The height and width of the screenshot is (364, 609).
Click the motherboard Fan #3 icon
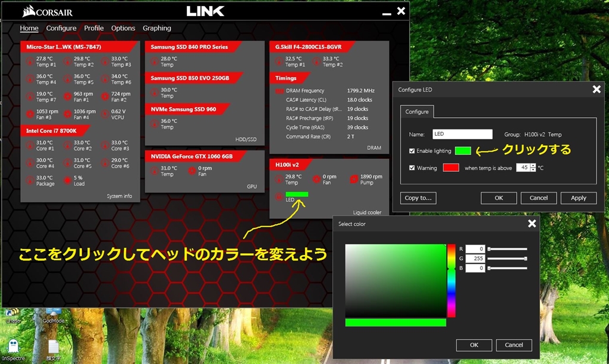pos(30,114)
